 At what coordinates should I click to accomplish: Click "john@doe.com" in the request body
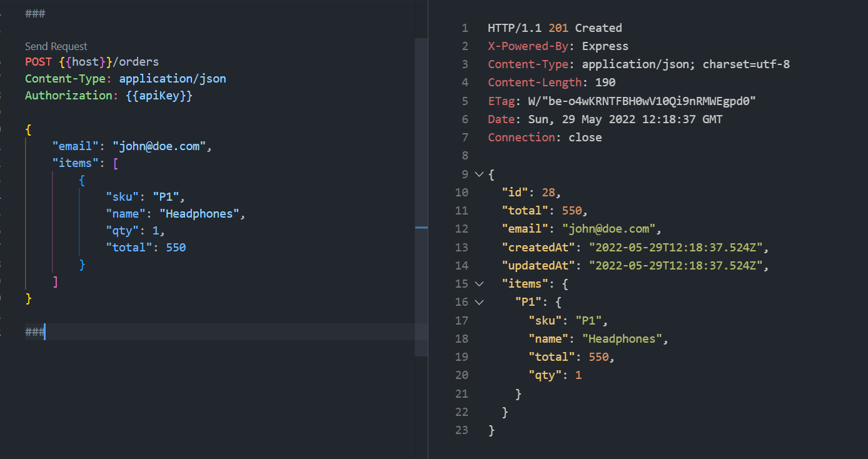159,146
